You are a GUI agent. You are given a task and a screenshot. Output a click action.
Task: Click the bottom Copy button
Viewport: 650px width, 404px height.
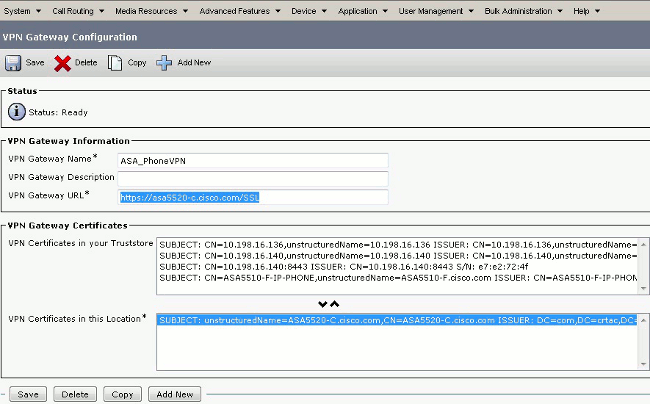point(122,394)
